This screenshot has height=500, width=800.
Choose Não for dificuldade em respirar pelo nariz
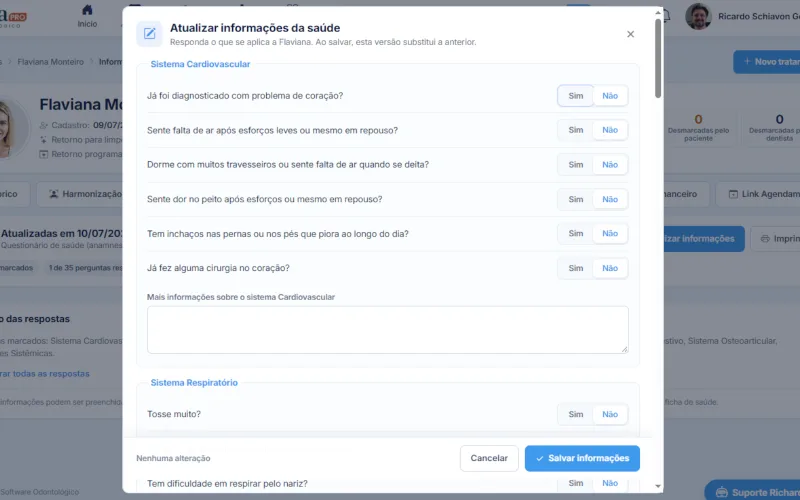(610, 483)
